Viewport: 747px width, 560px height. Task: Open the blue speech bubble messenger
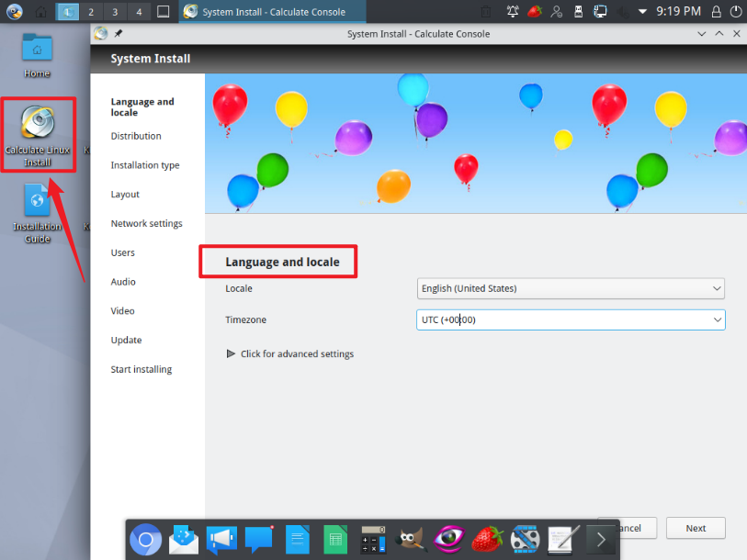pos(259,540)
